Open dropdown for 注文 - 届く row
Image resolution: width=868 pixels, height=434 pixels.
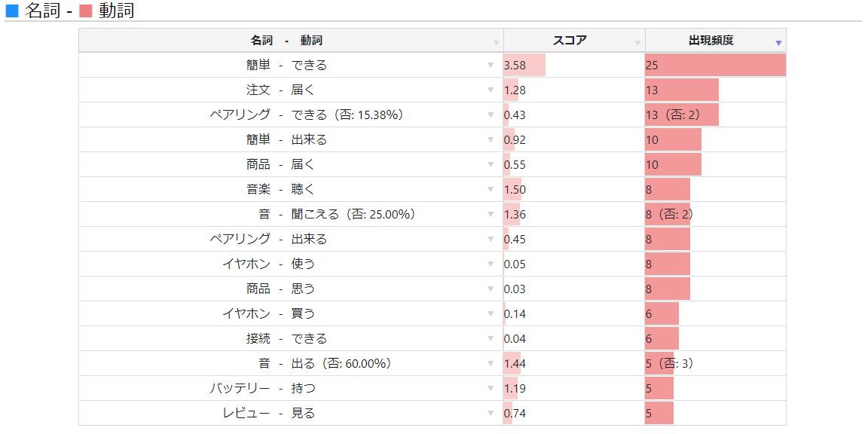[x=491, y=90]
